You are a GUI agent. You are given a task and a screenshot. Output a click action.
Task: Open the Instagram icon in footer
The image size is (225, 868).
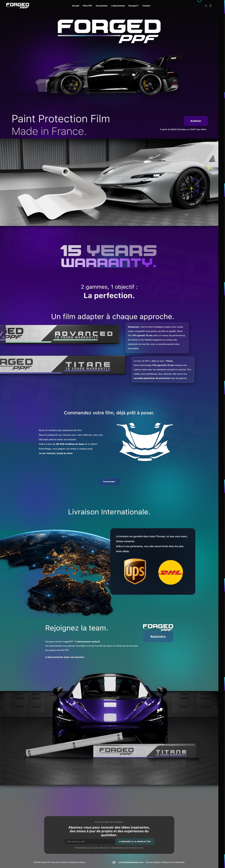pyautogui.click(x=114, y=862)
